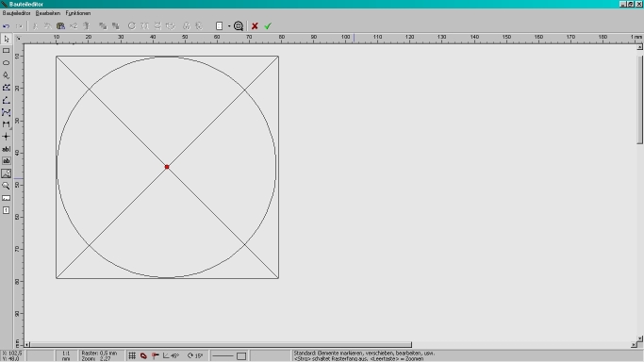This screenshot has width=644, height=362.
Task: Open the Bearbeiten menu
Action: click(48, 13)
